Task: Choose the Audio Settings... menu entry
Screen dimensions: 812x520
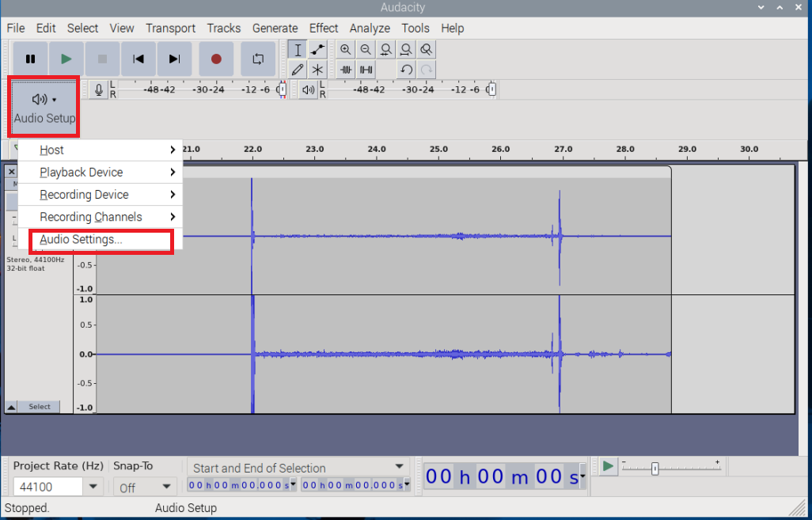Action: [101, 240]
